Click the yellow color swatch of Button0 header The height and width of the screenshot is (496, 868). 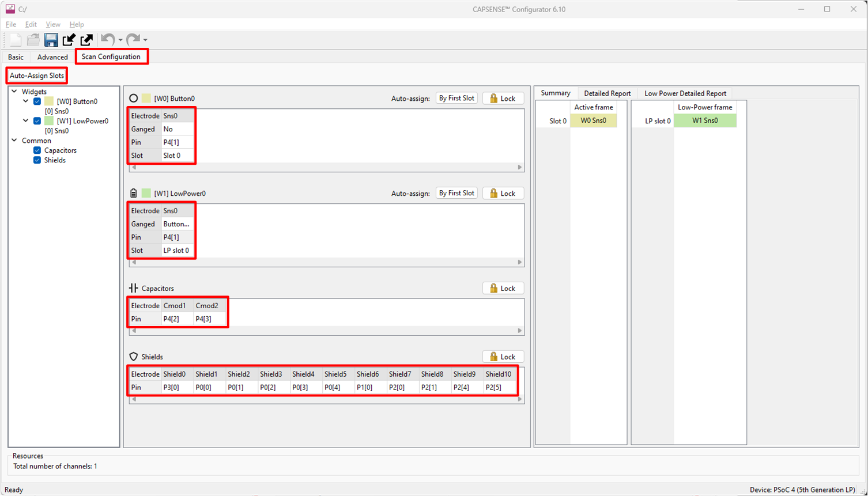click(x=146, y=99)
